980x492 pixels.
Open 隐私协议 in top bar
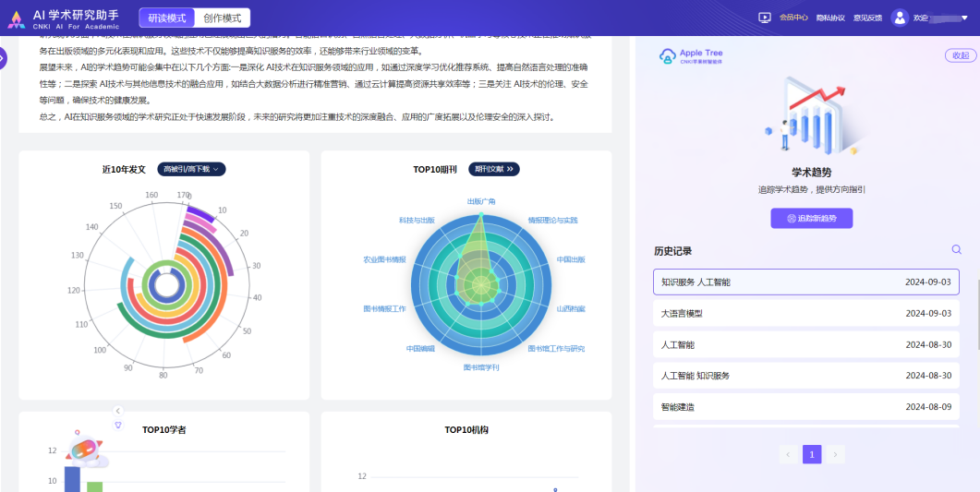[830, 18]
